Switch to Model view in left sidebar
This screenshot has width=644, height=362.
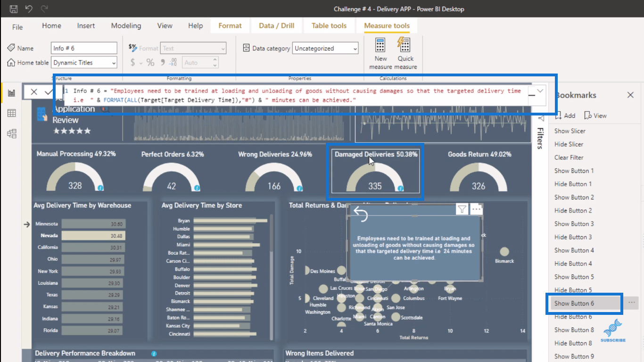(11, 133)
